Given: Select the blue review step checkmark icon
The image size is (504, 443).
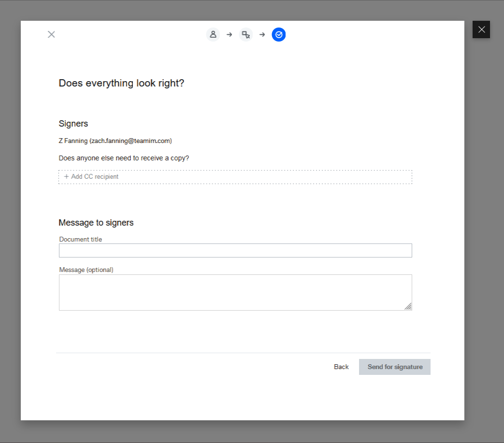Looking at the screenshot, I should pyautogui.click(x=279, y=35).
